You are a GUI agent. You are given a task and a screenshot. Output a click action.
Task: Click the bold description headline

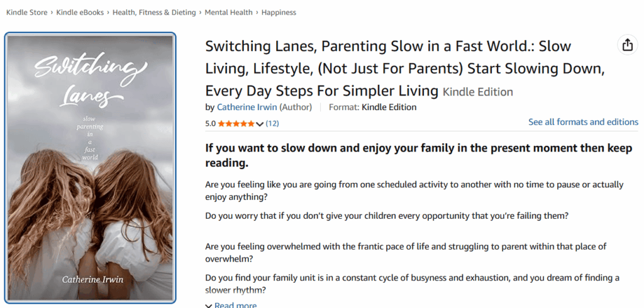point(419,156)
